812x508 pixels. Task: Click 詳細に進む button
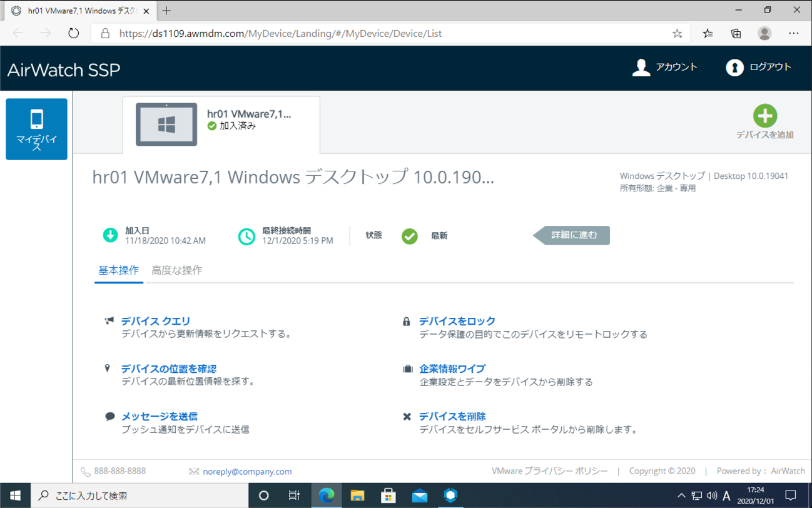(x=572, y=235)
